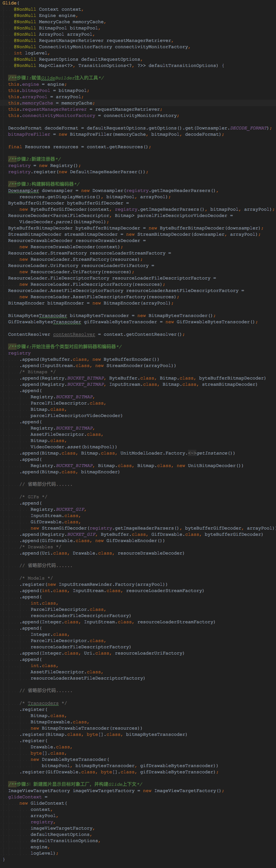Click 'ContentResolver contentResolver' declaration line
The height and width of the screenshot is (868, 276).
point(96,334)
